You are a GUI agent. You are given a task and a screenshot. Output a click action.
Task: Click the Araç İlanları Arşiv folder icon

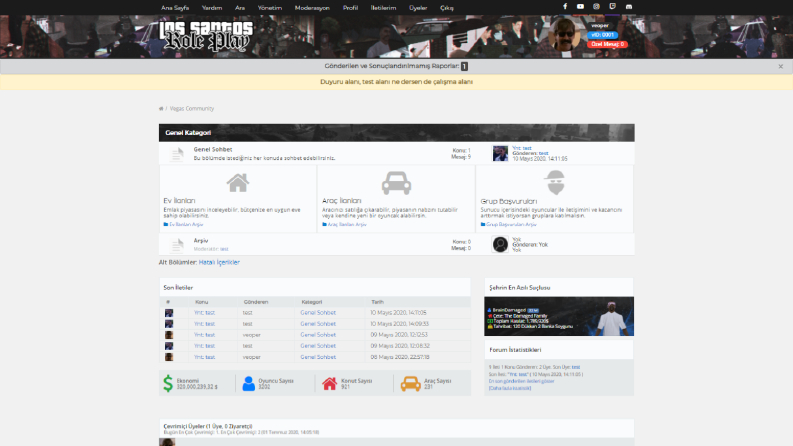[324, 224]
